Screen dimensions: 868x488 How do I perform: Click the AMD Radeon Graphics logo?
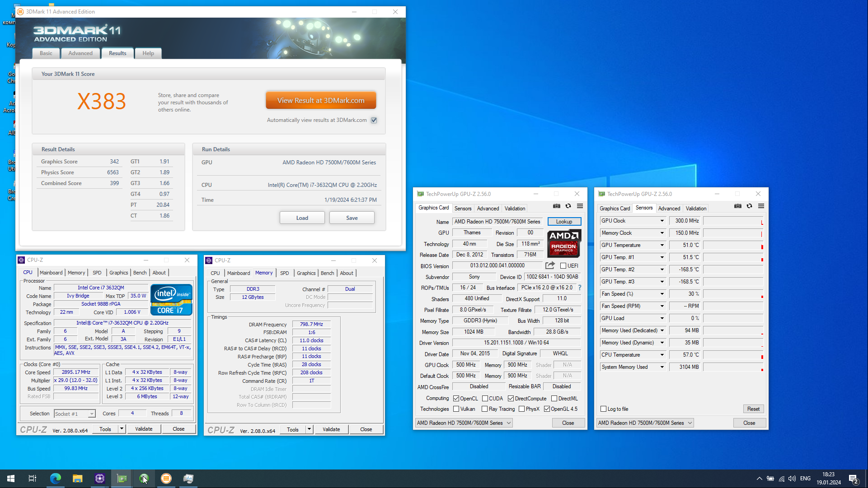[x=564, y=243]
